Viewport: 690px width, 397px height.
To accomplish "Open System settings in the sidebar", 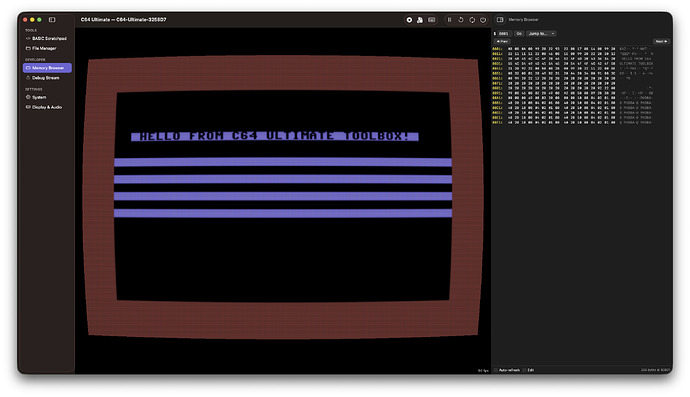I will (x=47, y=97).
